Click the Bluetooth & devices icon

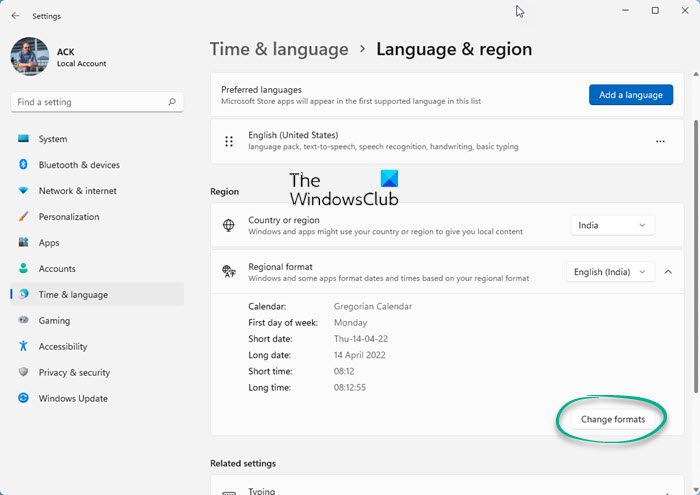[23, 165]
